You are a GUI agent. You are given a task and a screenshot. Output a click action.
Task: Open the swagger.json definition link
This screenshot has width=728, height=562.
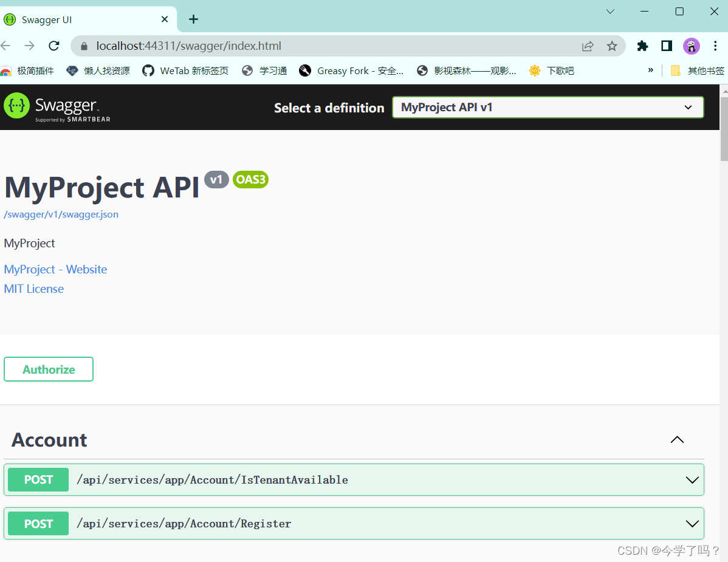(61, 214)
